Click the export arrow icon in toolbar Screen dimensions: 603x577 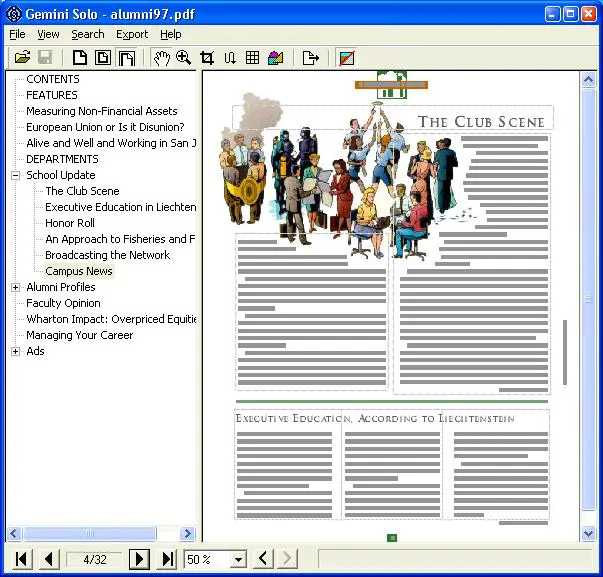point(311,58)
